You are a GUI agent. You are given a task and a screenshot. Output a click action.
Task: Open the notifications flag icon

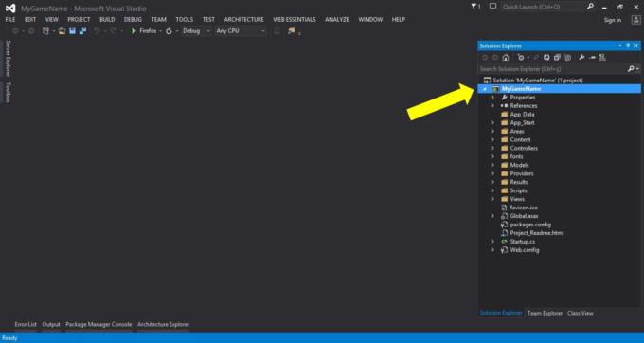pyautogui.click(x=475, y=7)
